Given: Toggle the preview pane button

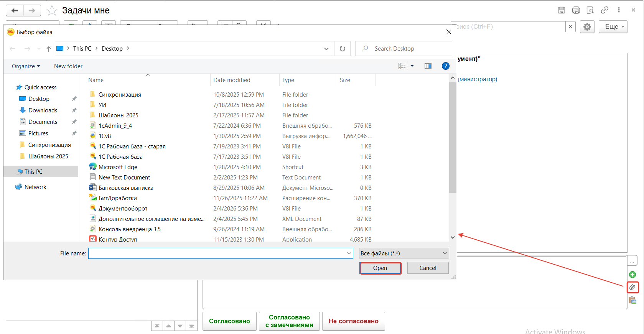Looking at the screenshot, I should (x=428, y=66).
